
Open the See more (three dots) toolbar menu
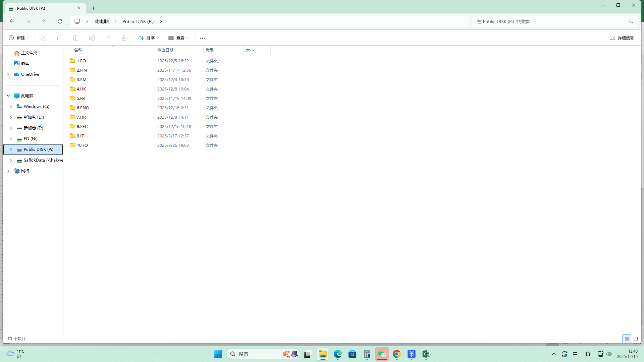tap(202, 38)
